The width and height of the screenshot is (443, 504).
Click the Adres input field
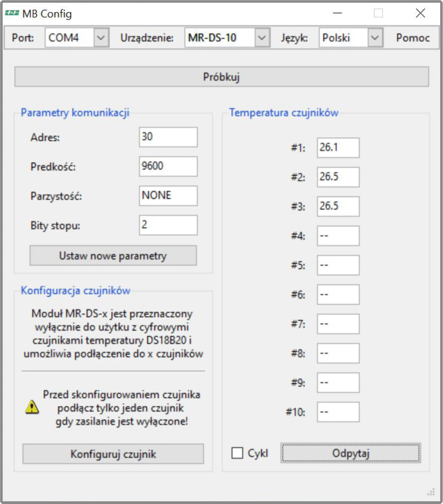tap(168, 137)
